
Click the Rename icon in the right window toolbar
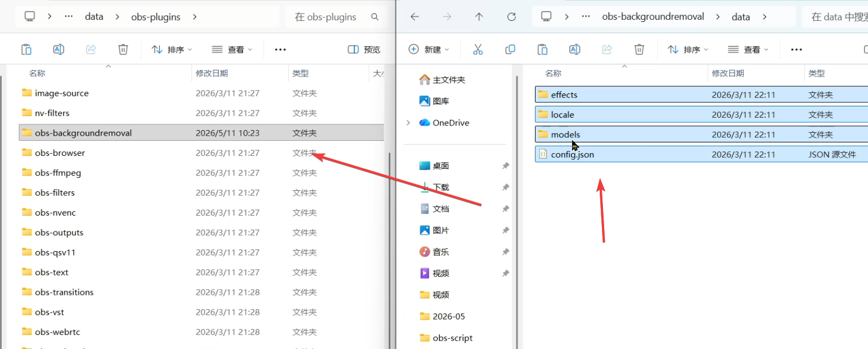click(574, 50)
